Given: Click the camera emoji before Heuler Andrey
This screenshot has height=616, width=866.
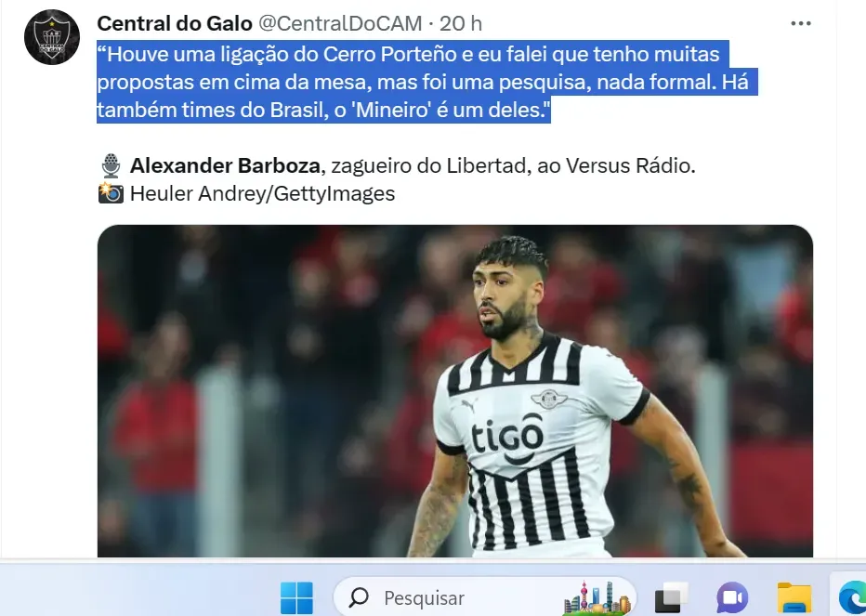Looking at the screenshot, I should (111, 193).
